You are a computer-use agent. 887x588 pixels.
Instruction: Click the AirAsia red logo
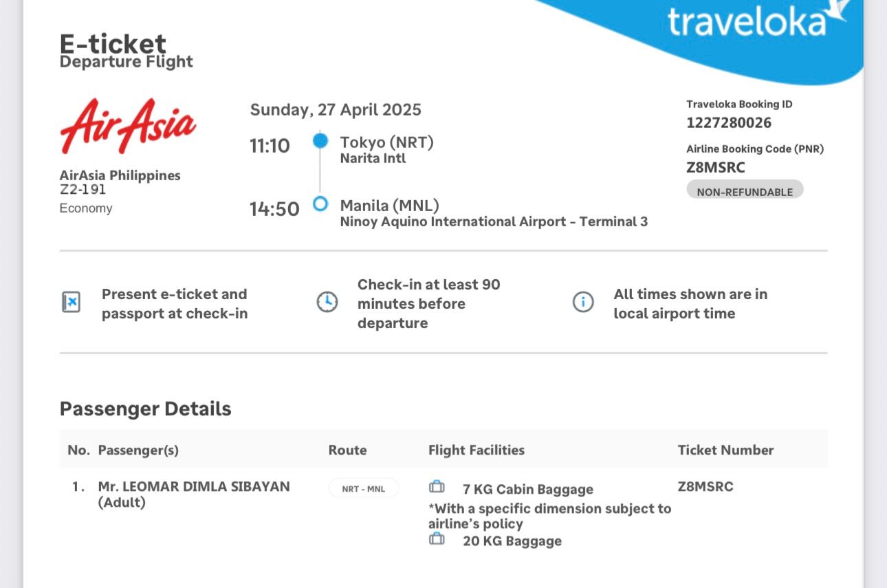pyautogui.click(x=128, y=126)
